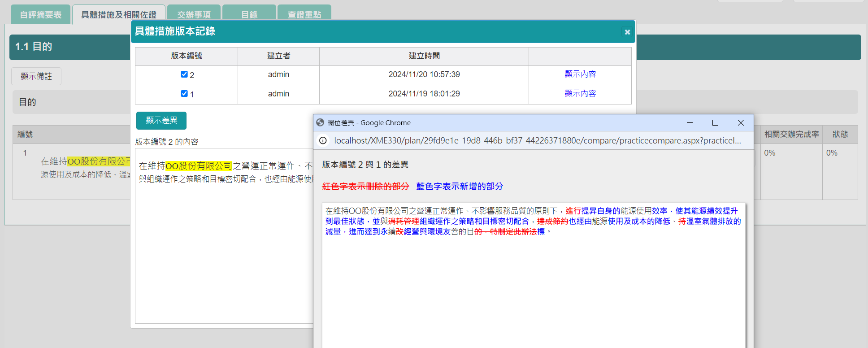Open 顯示內容 link for version 1

click(580, 94)
